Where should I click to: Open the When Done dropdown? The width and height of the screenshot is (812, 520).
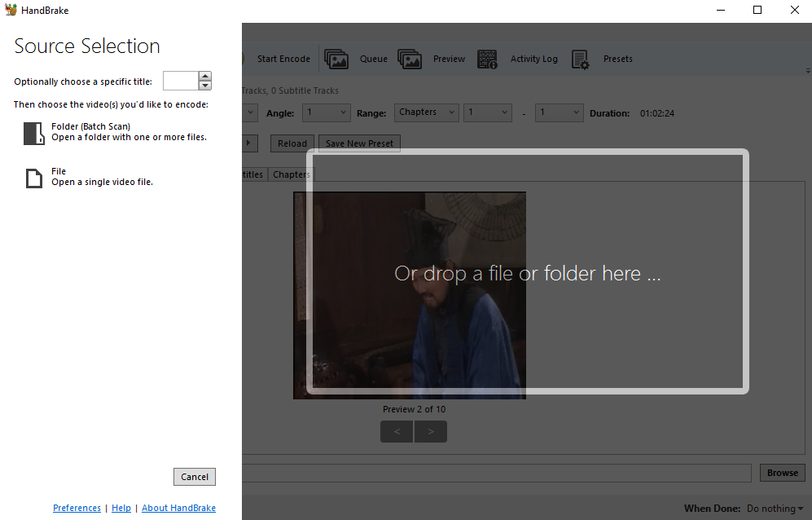[x=775, y=509]
